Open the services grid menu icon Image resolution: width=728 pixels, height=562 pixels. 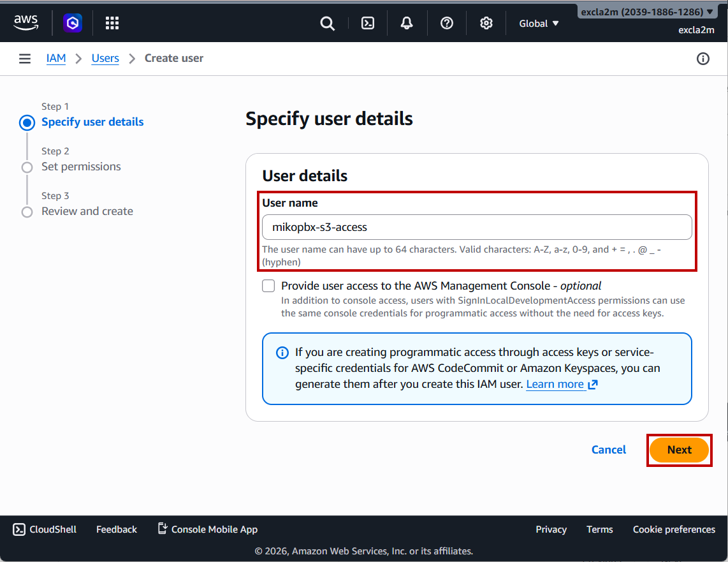tap(112, 24)
